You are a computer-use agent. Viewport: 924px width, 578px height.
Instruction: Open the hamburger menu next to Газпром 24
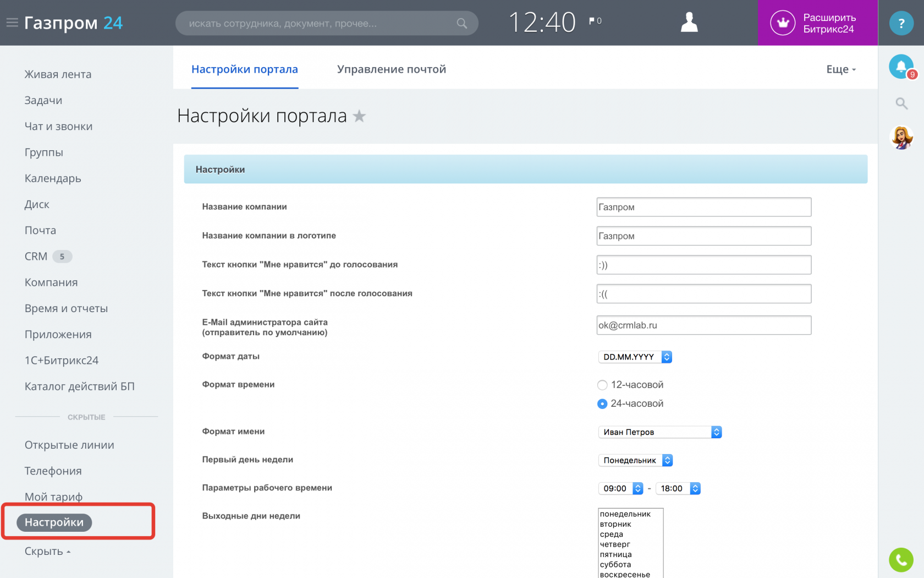(x=12, y=23)
